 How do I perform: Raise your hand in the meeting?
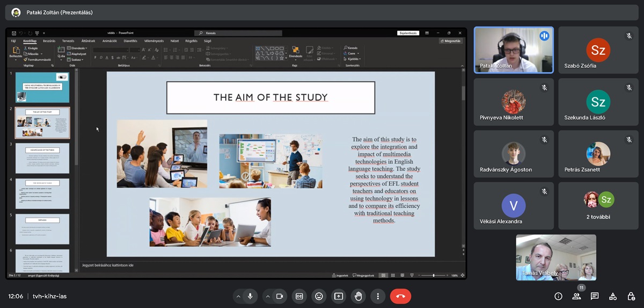pos(358,296)
